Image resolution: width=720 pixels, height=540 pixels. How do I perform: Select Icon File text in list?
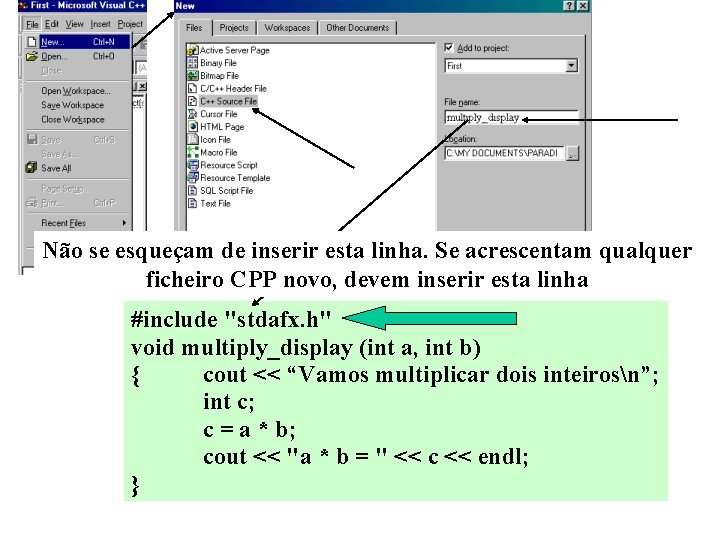click(215, 140)
